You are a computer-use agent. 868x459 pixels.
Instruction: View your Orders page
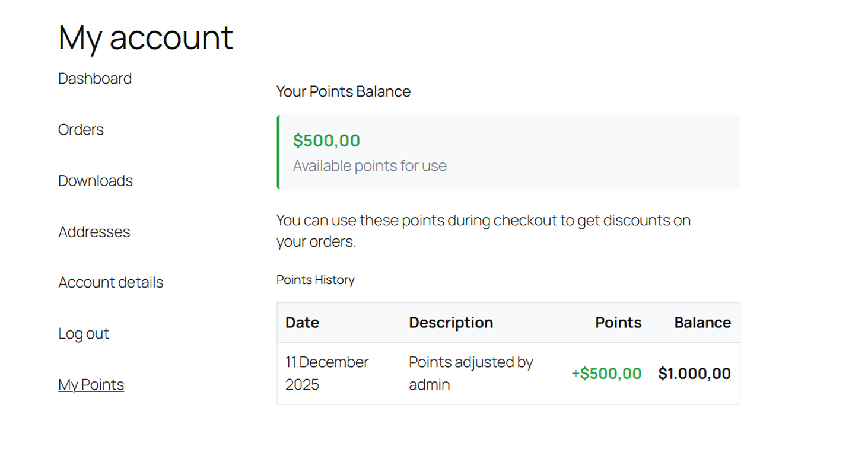pyautogui.click(x=81, y=129)
